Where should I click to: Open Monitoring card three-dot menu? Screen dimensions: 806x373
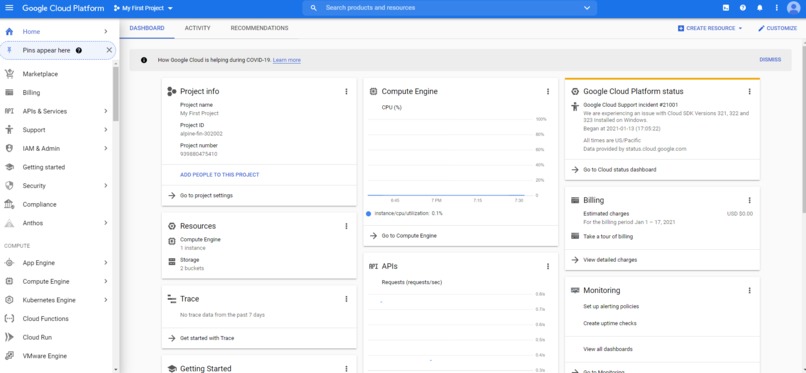749,290
